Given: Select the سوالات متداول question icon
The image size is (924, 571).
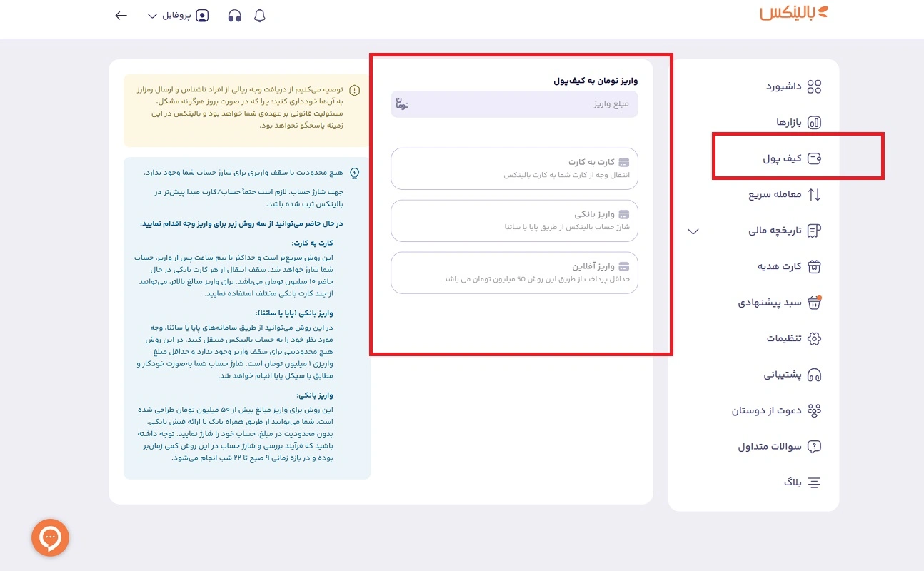Looking at the screenshot, I should tap(814, 447).
